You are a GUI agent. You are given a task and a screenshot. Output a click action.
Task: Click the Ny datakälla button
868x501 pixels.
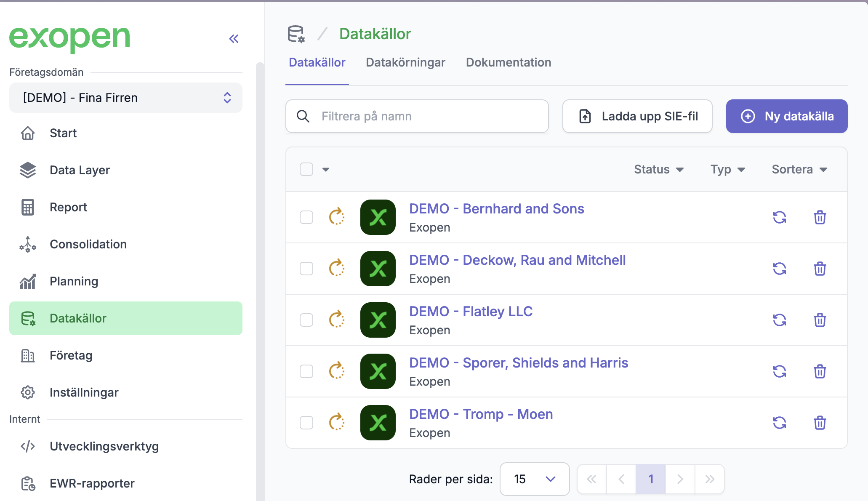[787, 116]
